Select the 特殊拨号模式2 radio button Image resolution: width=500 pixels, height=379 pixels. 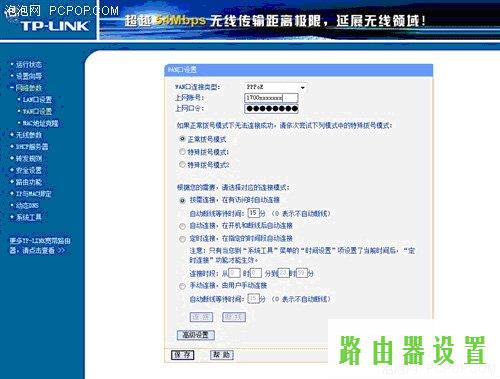tap(182, 164)
